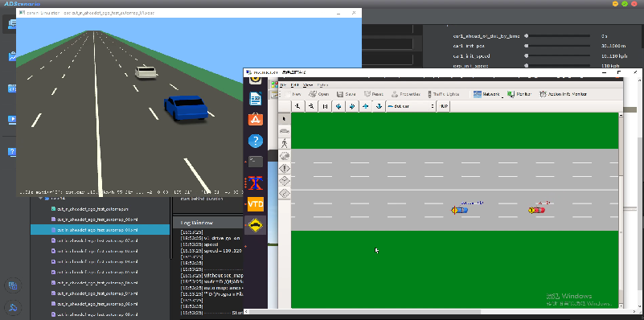Click Save in scenario editor toolbar
This screenshot has height=320, width=644.
[x=347, y=94]
